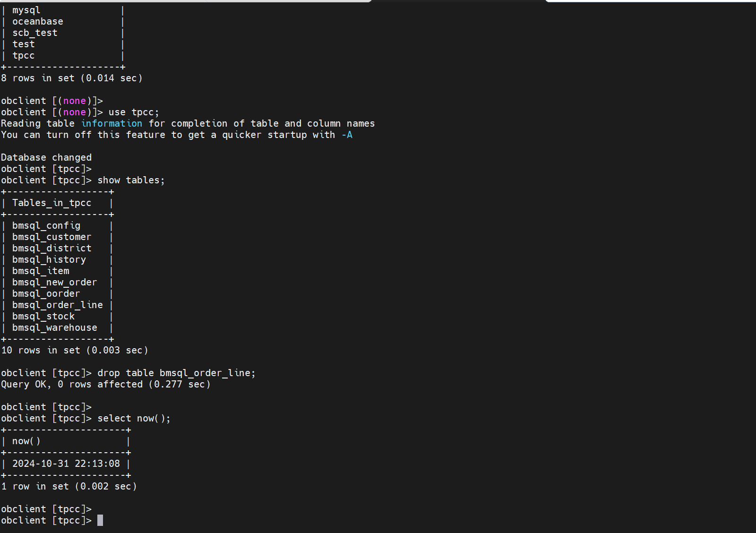This screenshot has width=756, height=533.
Task: Click the 'use tpcc;' command text
Action: [134, 112]
